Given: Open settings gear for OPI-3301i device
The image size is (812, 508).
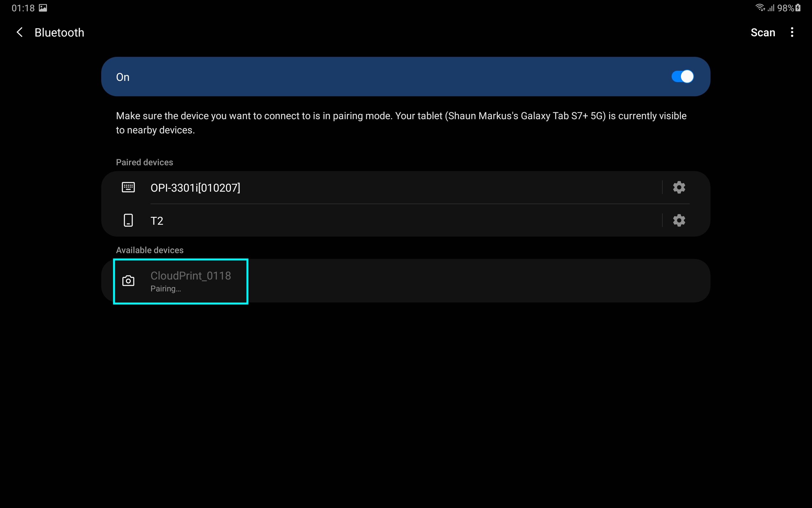Looking at the screenshot, I should [679, 188].
